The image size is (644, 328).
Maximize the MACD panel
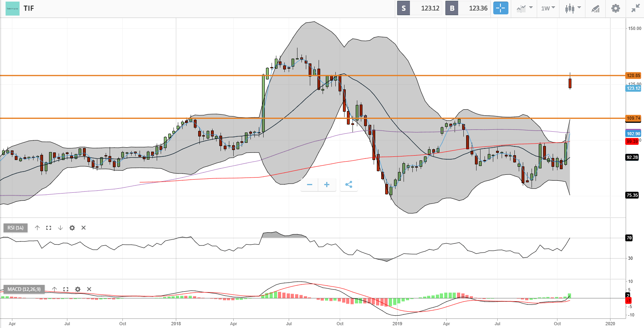pyautogui.click(x=66, y=289)
